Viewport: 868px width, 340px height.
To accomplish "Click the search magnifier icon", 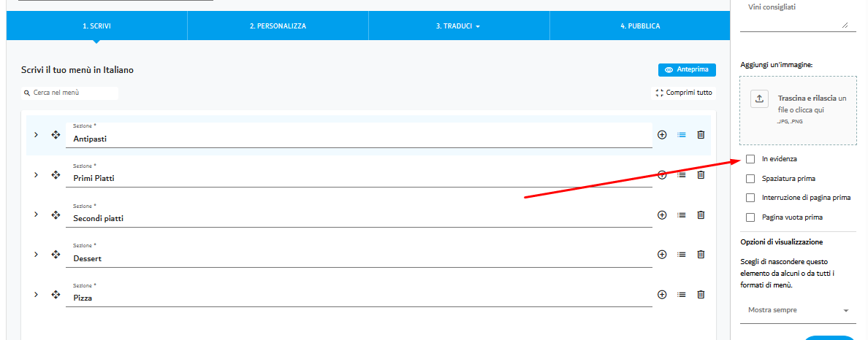I will [x=26, y=93].
